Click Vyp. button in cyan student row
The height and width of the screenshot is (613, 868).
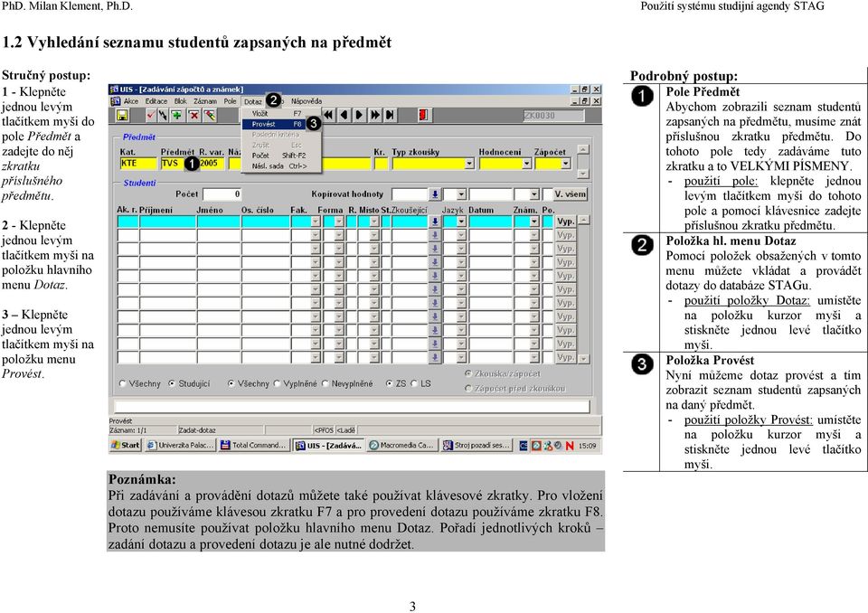click(565, 222)
